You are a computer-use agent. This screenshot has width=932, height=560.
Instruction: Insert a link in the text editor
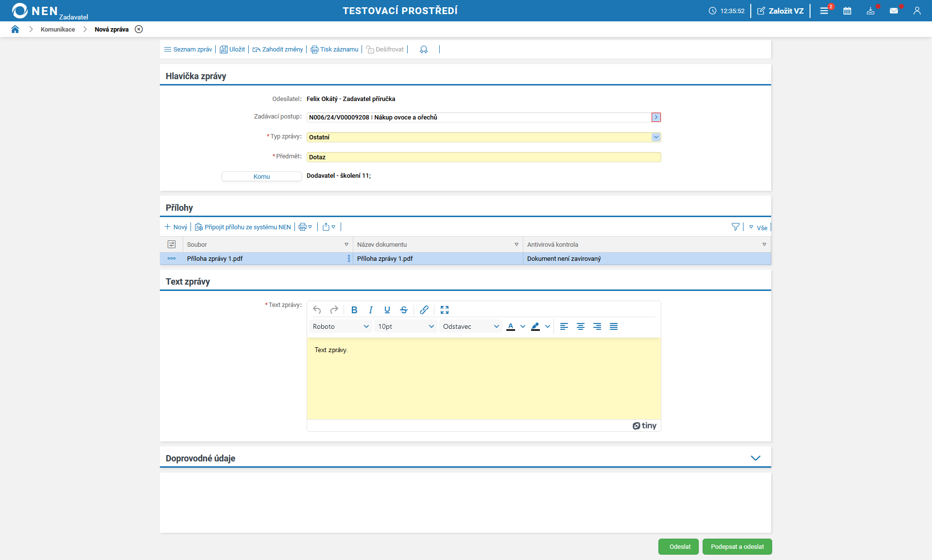[424, 310]
